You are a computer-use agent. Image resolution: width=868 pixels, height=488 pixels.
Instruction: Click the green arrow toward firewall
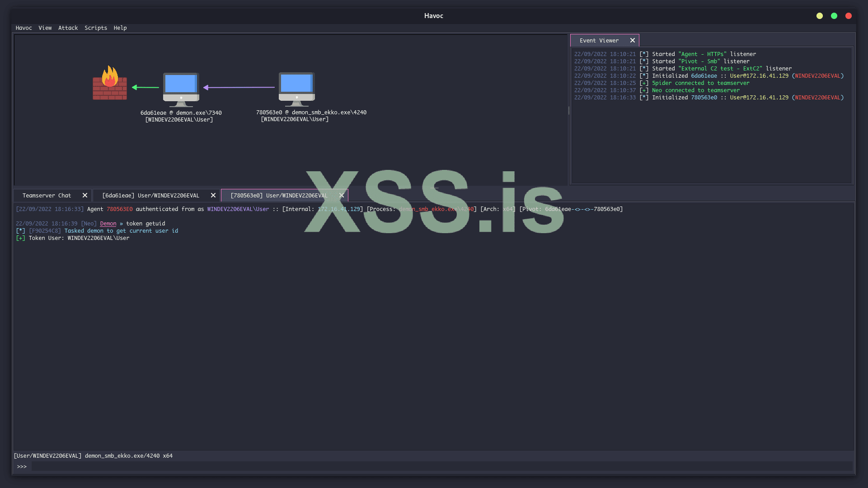pos(145,87)
